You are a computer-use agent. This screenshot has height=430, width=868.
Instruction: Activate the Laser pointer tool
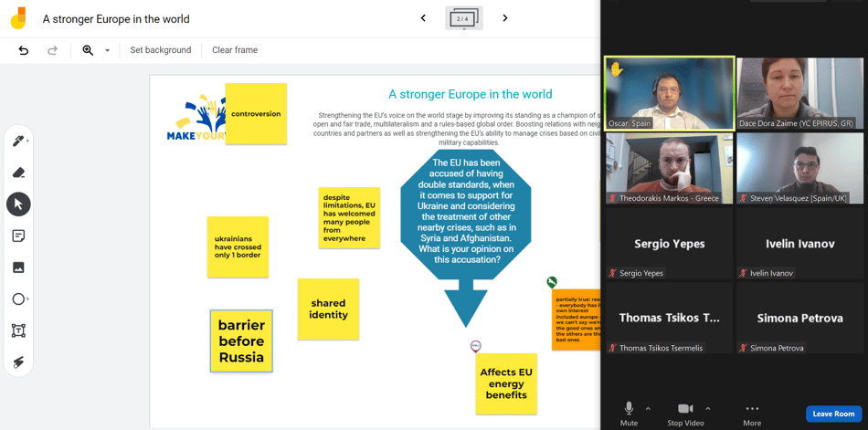pyautogui.click(x=18, y=362)
